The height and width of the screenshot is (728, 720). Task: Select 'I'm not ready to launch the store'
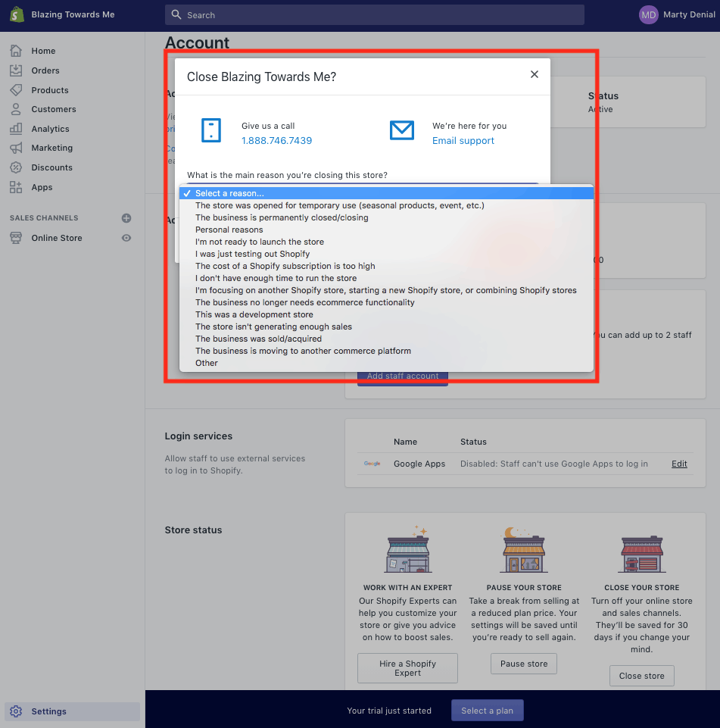(x=386, y=242)
